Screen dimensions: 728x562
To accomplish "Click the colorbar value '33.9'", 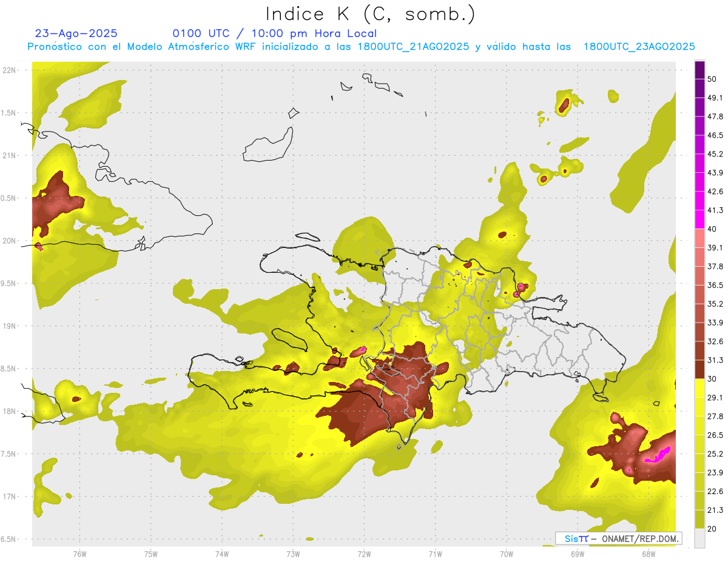I will [715, 323].
